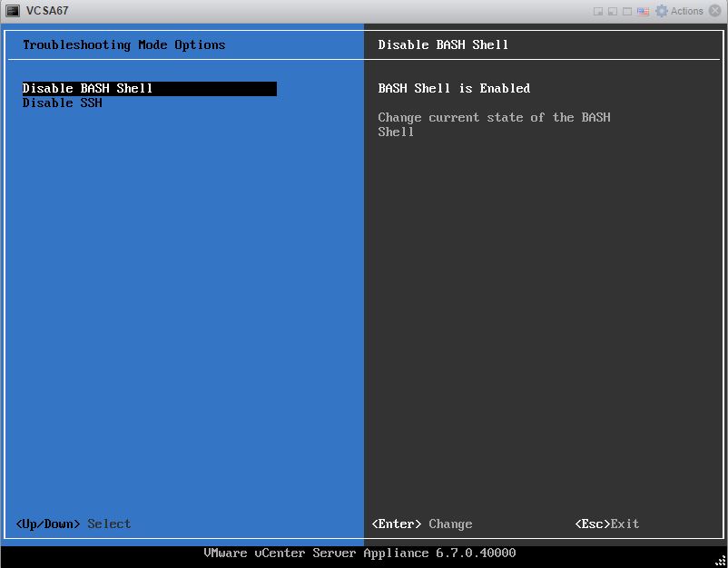Close the VCSA67 console with the X icon

tap(714, 11)
